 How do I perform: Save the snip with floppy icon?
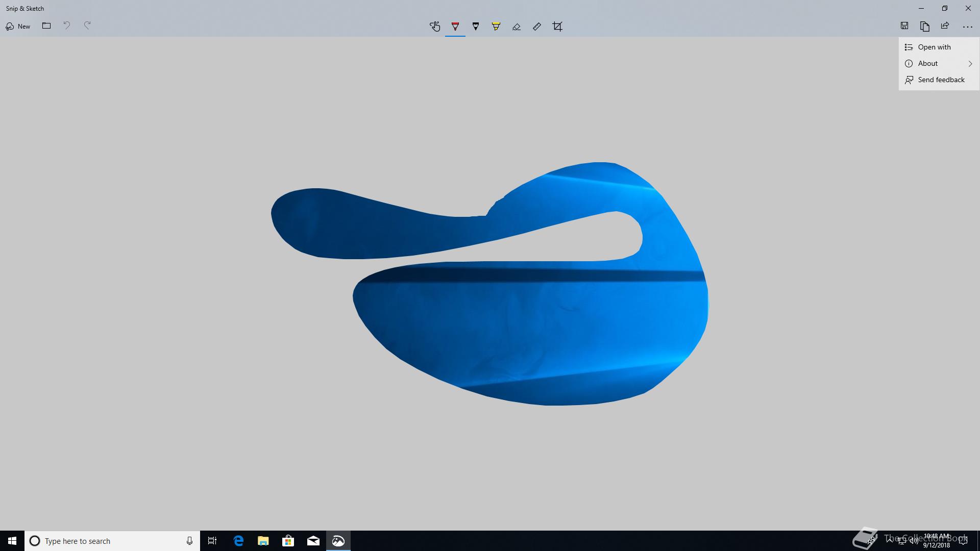coord(904,26)
